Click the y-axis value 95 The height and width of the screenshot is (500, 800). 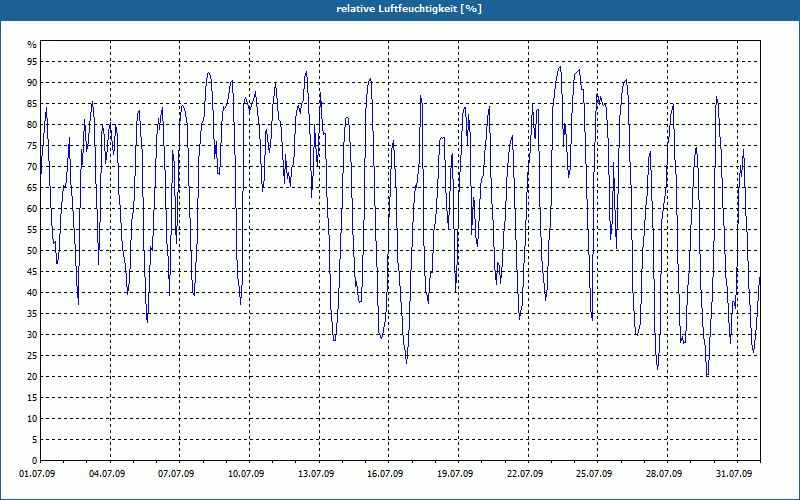click(32, 62)
